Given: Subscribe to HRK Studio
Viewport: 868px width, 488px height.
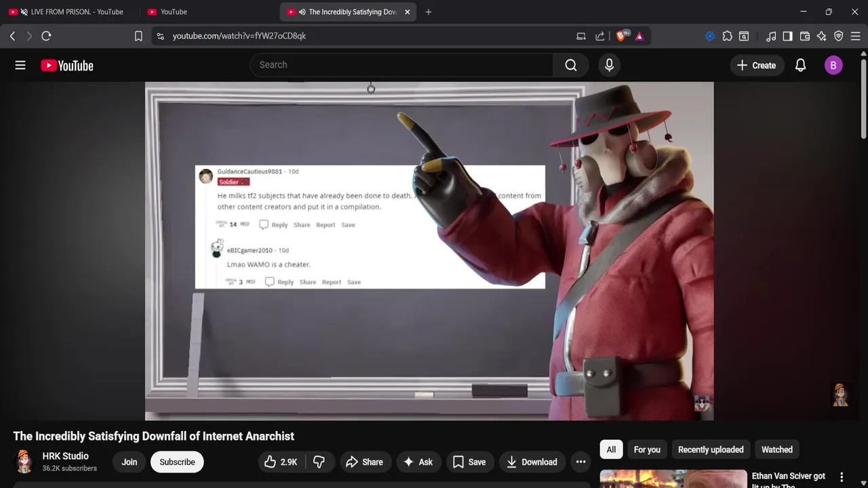Looking at the screenshot, I should tap(177, 462).
